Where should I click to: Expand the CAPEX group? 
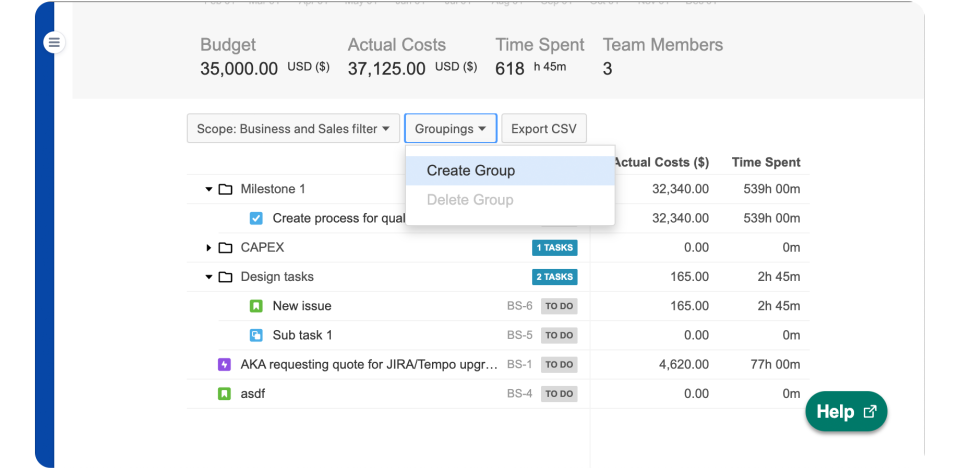click(209, 248)
